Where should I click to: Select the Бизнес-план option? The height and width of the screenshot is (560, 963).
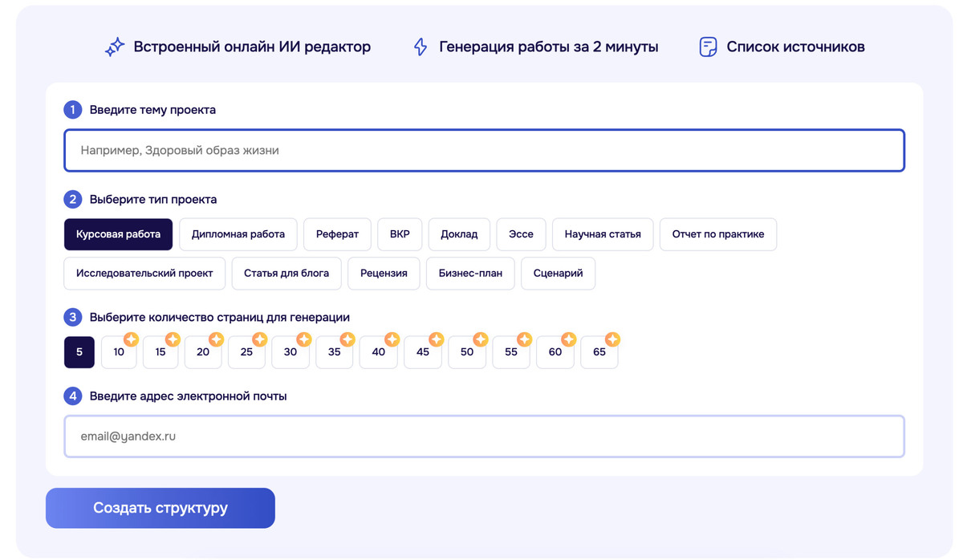(x=470, y=273)
